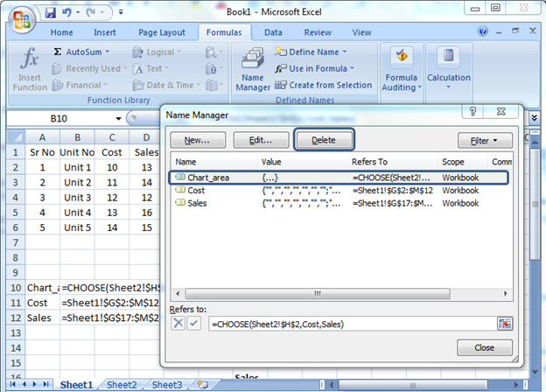546x392 pixels.
Task: Open Math & Trig functions icon
Action: tap(213, 68)
